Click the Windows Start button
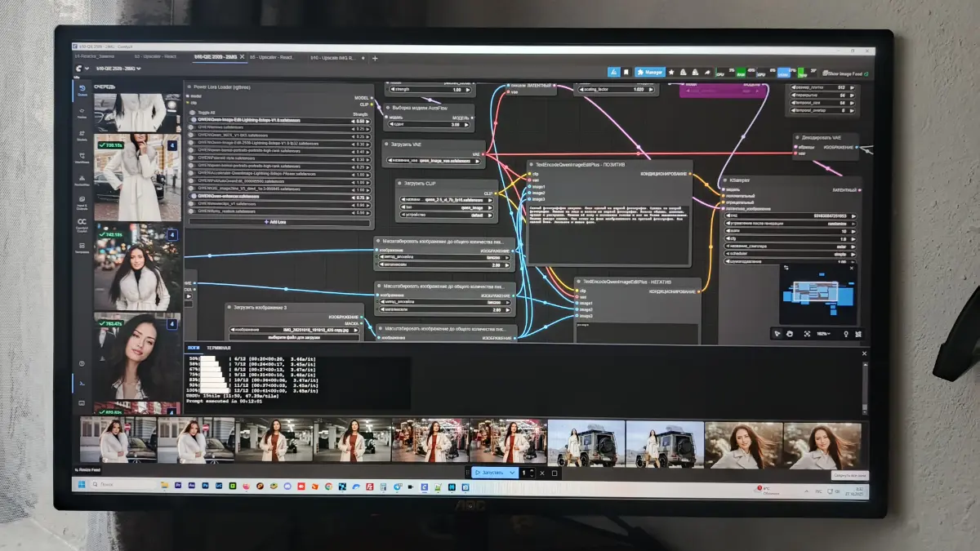 point(82,485)
